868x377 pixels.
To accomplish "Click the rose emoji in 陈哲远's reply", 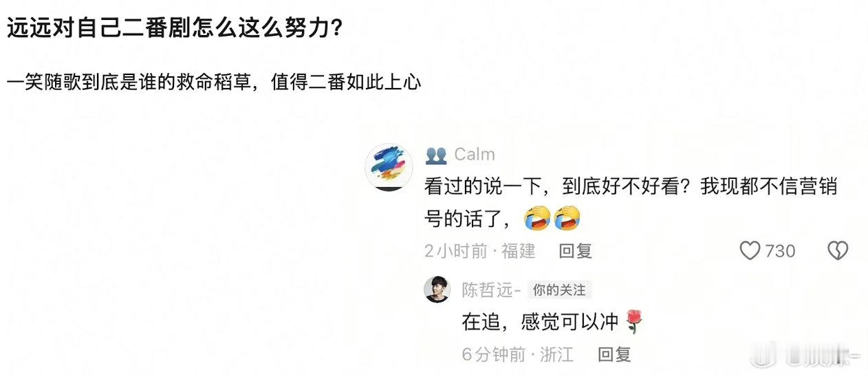I will pyautogui.click(x=634, y=322).
